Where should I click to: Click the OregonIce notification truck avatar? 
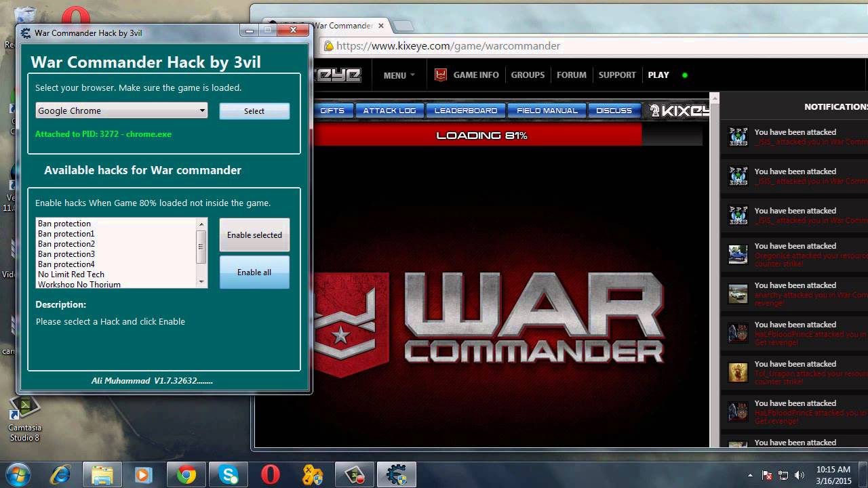738,254
